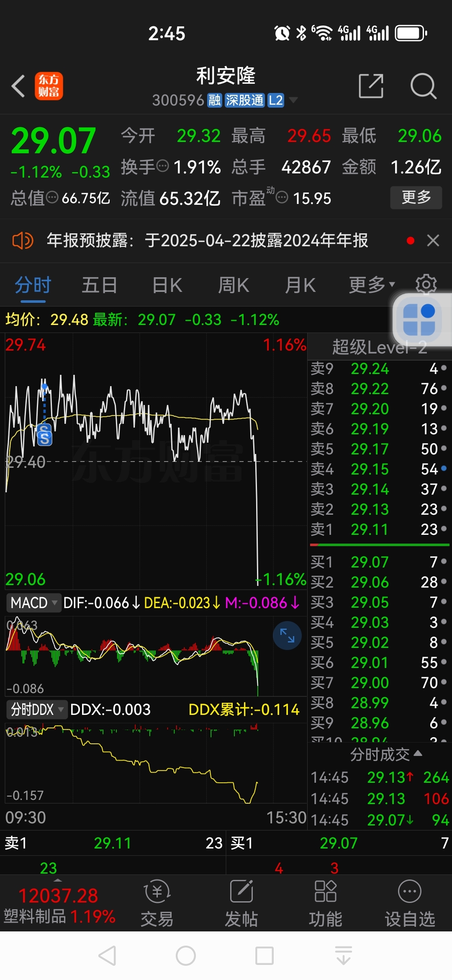Tap the 融 margin badge
The image size is (452, 980).
215,101
